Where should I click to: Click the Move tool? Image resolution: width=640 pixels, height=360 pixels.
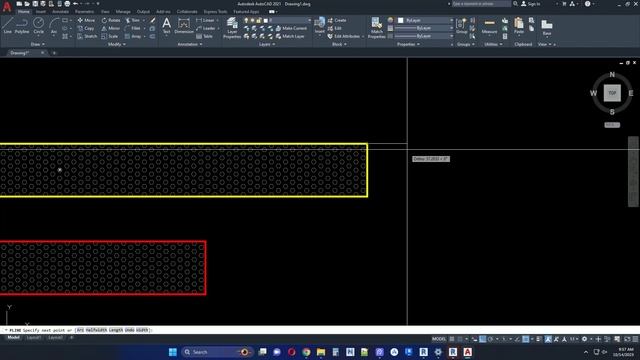click(86, 20)
